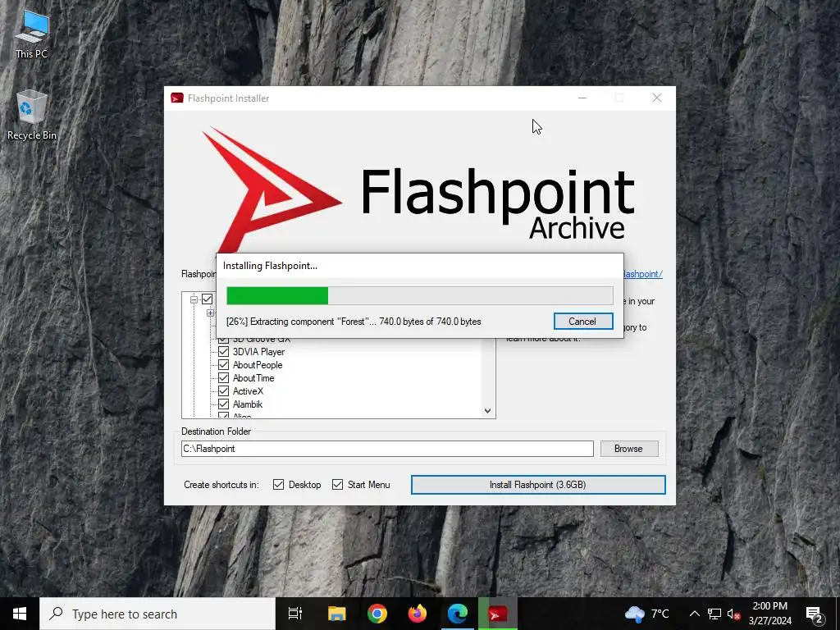840x630 pixels.
Task: Click the component list scroll-down arrow
Action: click(487, 411)
